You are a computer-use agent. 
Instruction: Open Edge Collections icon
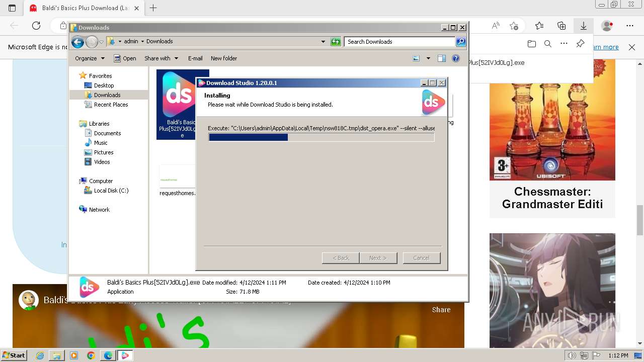click(561, 26)
